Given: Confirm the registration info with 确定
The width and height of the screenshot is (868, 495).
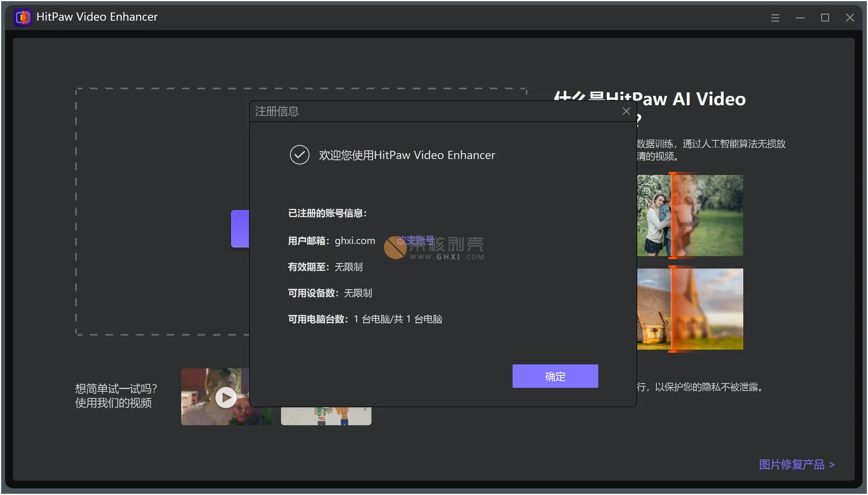Looking at the screenshot, I should pos(555,376).
